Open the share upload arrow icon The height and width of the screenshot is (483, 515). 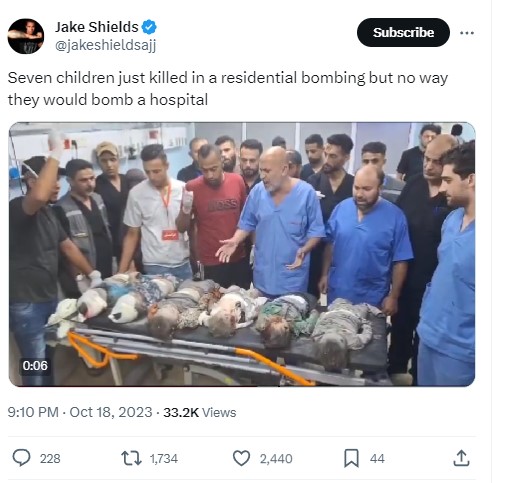click(x=461, y=458)
